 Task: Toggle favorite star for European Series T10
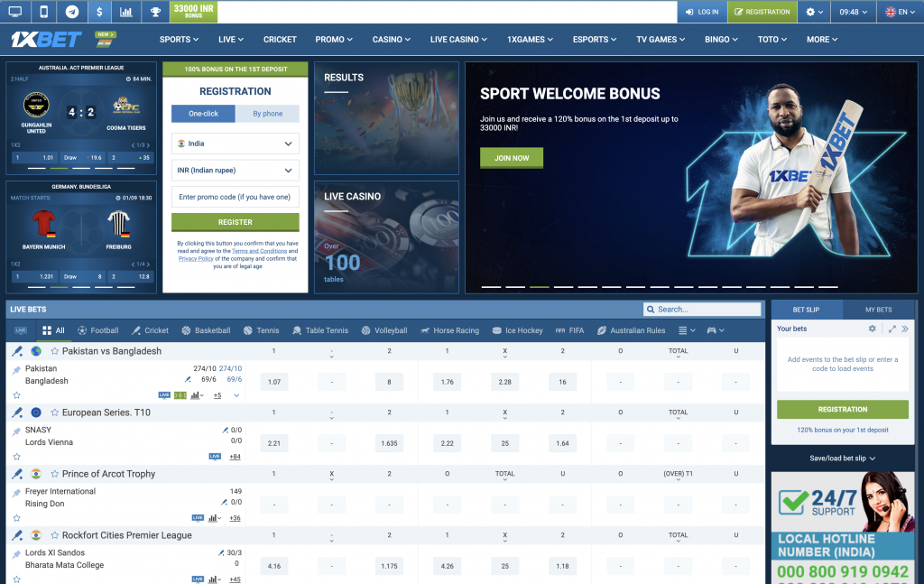coord(55,413)
